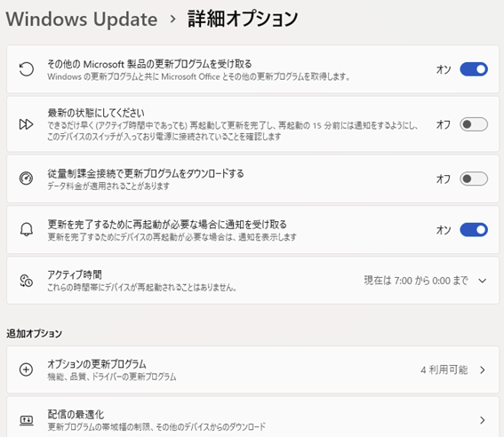504x437 pixels.
Task: Click the plus circle optional updates icon
Action: [26, 369]
